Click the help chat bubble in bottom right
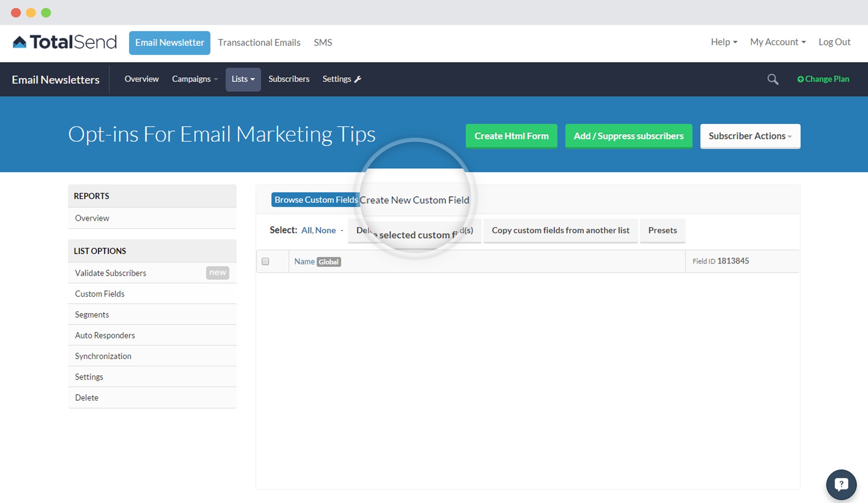Screen dimensions: 868x503 (x=842, y=483)
